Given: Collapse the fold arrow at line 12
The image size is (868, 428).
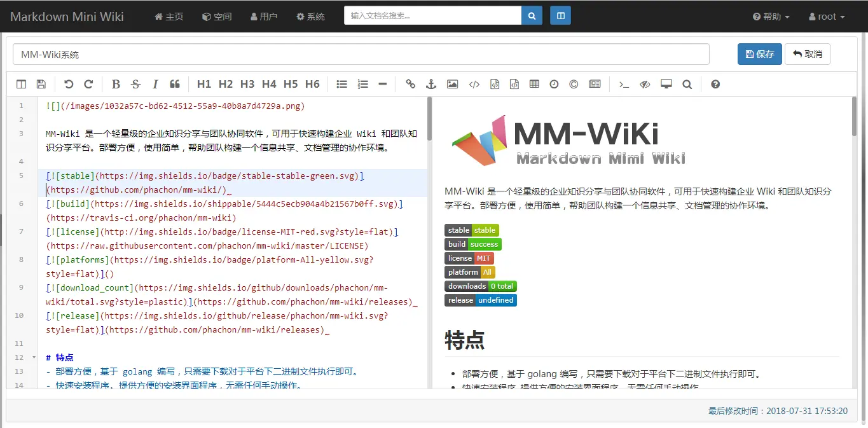Looking at the screenshot, I should point(34,357).
